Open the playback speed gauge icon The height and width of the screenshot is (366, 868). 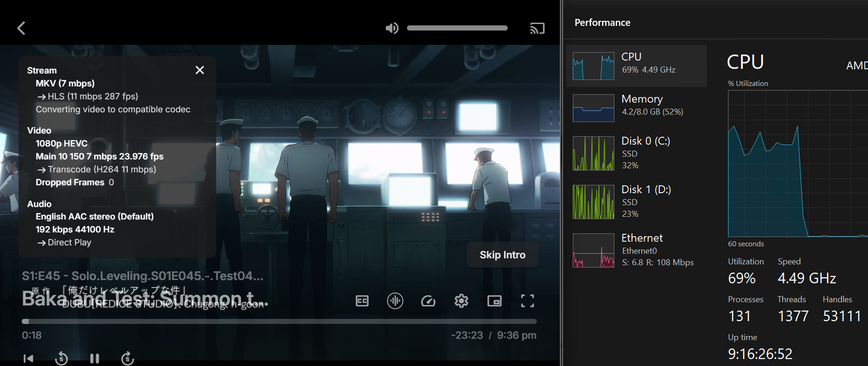coord(428,301)
